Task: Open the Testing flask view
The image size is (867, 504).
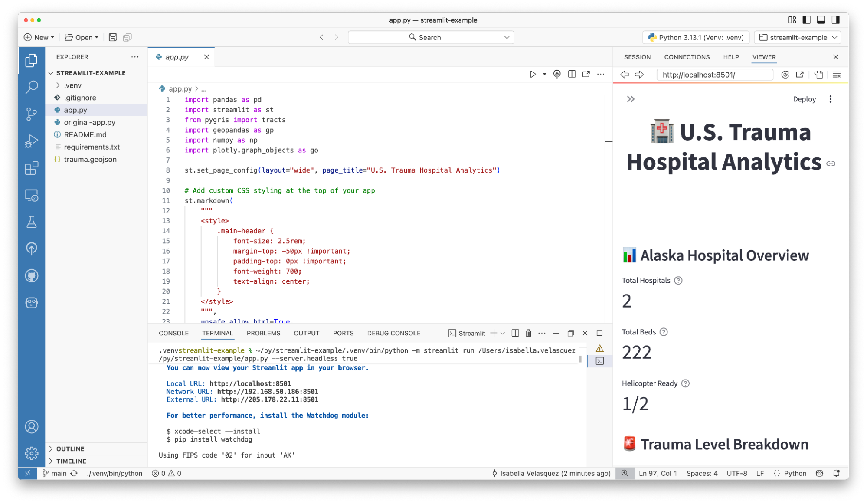Action: pos(31,222)
